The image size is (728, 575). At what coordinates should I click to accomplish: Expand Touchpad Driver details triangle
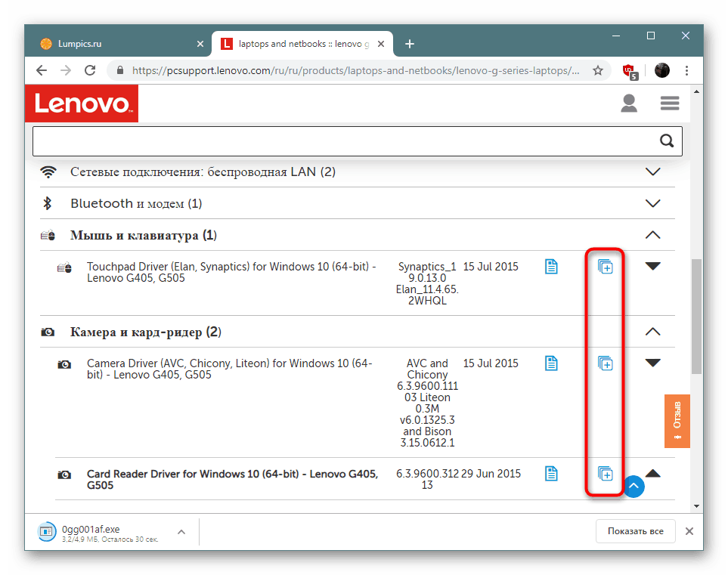(653, 266)
